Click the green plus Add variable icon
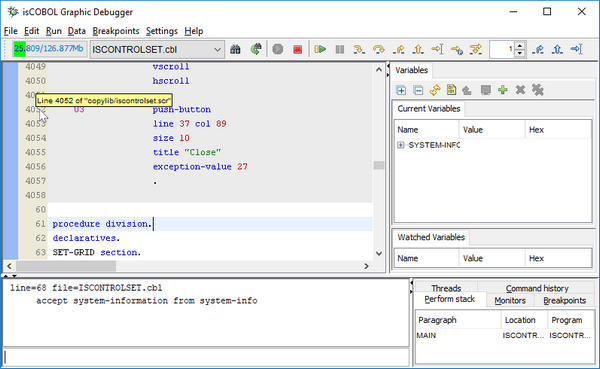This screenshot has width=600, height=369. point(503,90)
